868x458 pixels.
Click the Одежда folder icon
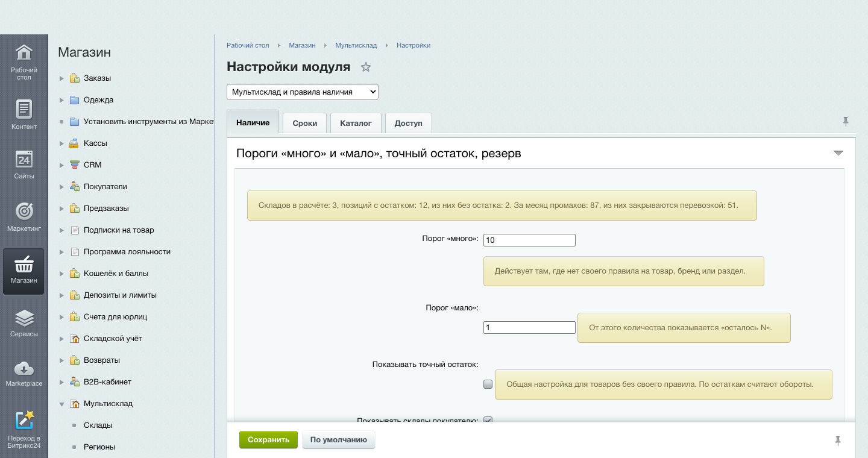coord(74,100)
